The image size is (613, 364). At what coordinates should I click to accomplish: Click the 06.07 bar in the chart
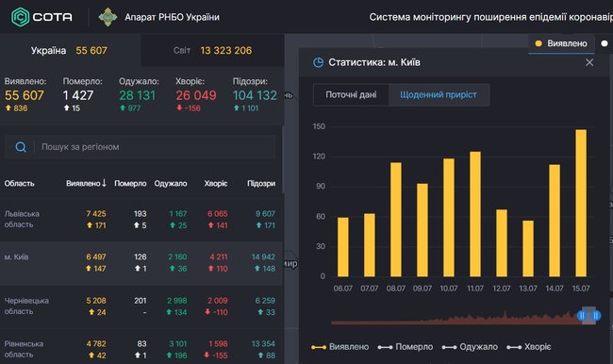point(343,247)
